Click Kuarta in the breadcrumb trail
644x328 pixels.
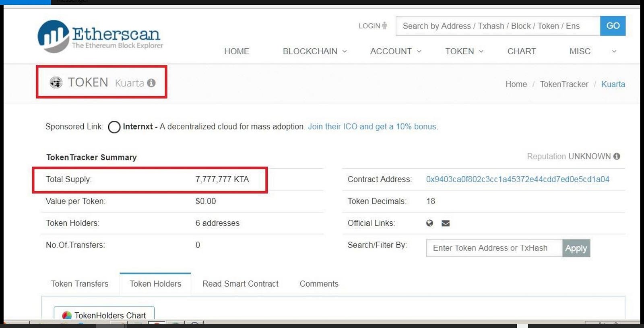[x=613, y=84]
